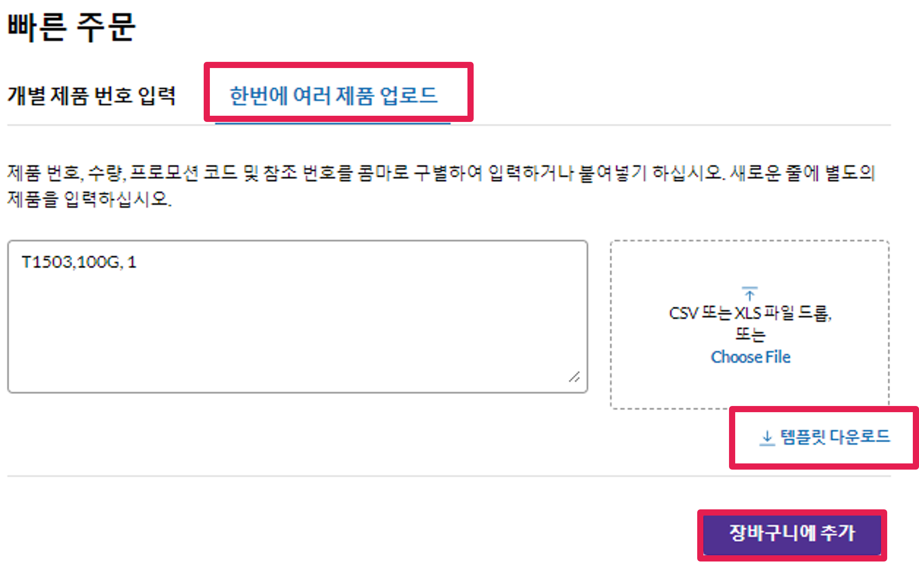Click the T1503,100G, 1 entry text
The width and height of the screenshot is (919, 588).
79,262
